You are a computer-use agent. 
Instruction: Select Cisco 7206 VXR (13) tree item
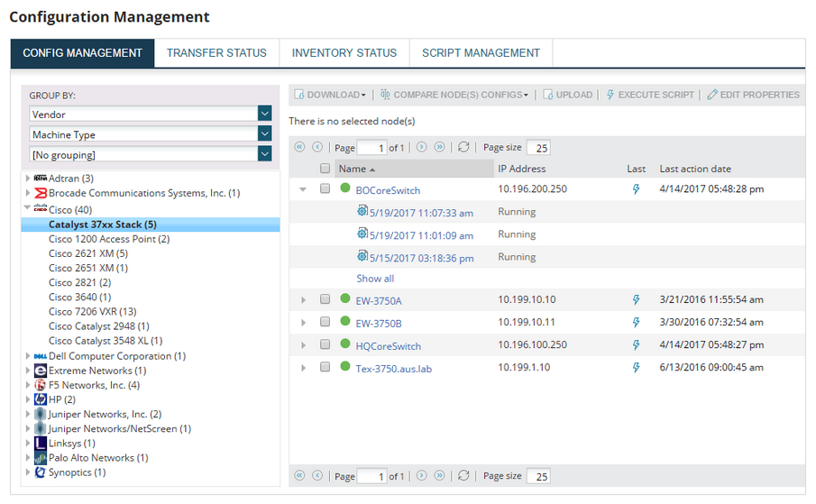[93, 312]
